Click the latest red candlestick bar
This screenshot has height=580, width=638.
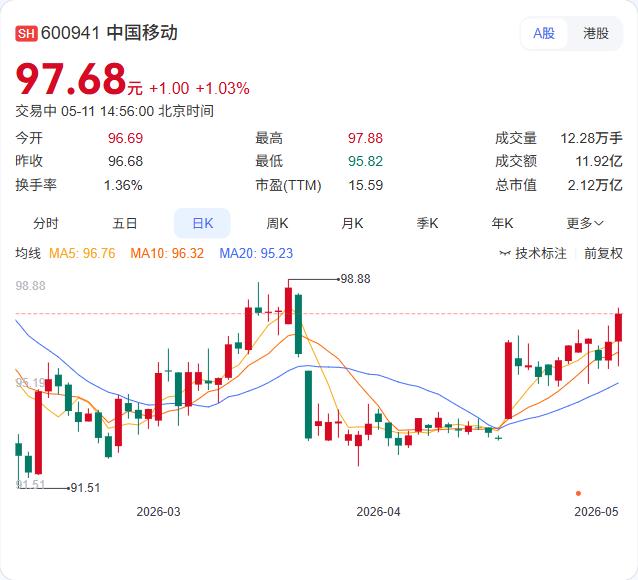coord(618,328)
